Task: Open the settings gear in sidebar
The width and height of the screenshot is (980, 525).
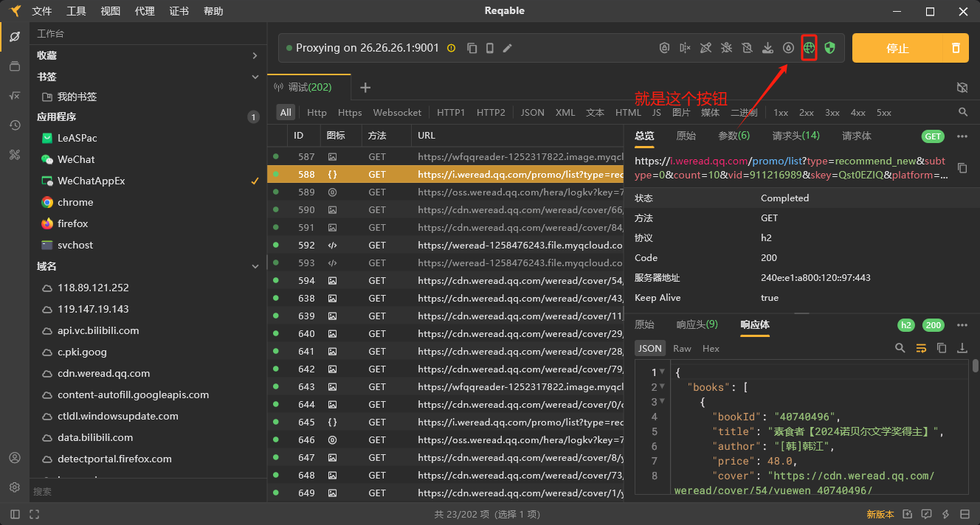Action: pyautogui.click(x=14, y=487)
